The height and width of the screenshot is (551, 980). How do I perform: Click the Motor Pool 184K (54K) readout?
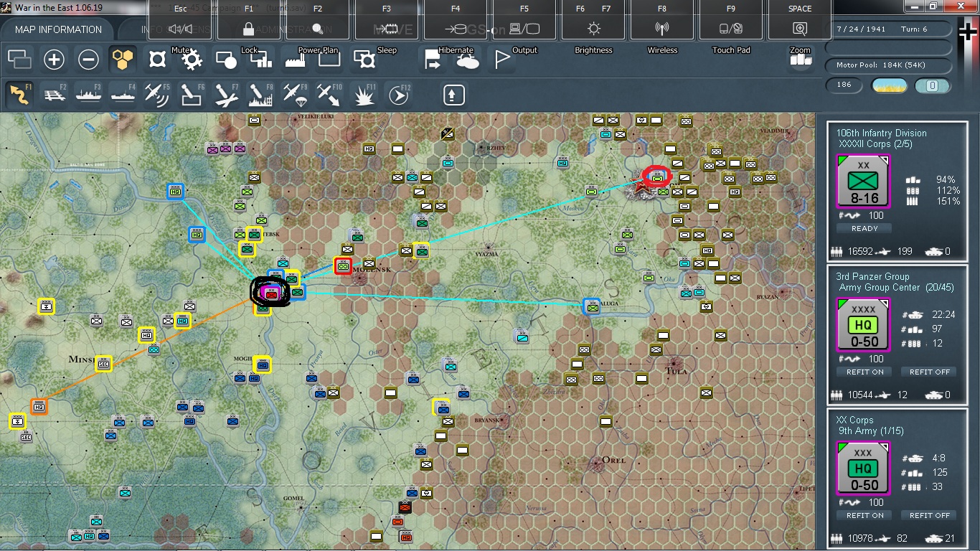888,65
